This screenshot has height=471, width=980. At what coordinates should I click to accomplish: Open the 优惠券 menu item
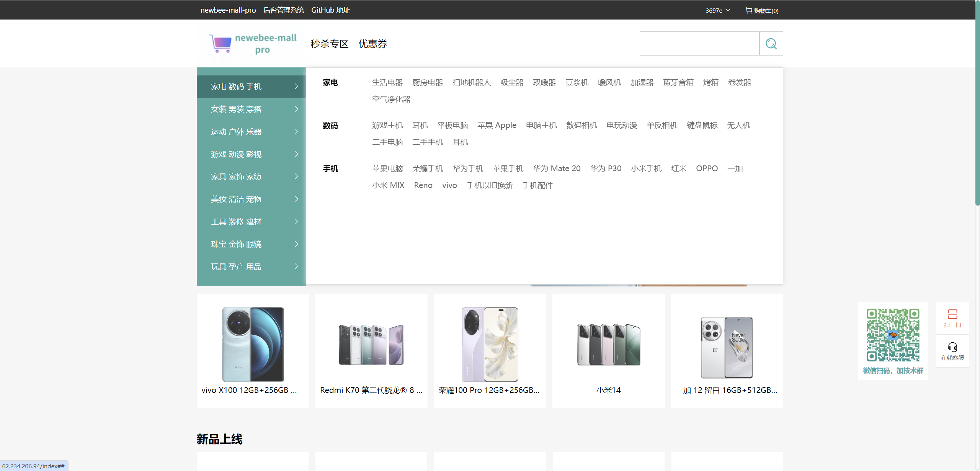(x=372, y=44)
